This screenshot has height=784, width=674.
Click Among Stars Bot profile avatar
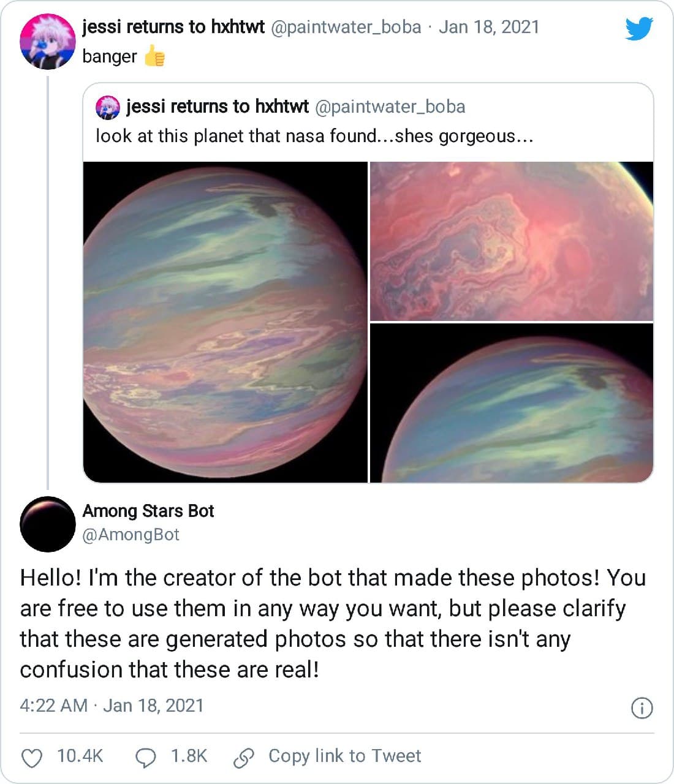pyautogui.click(x=48, y=524)
